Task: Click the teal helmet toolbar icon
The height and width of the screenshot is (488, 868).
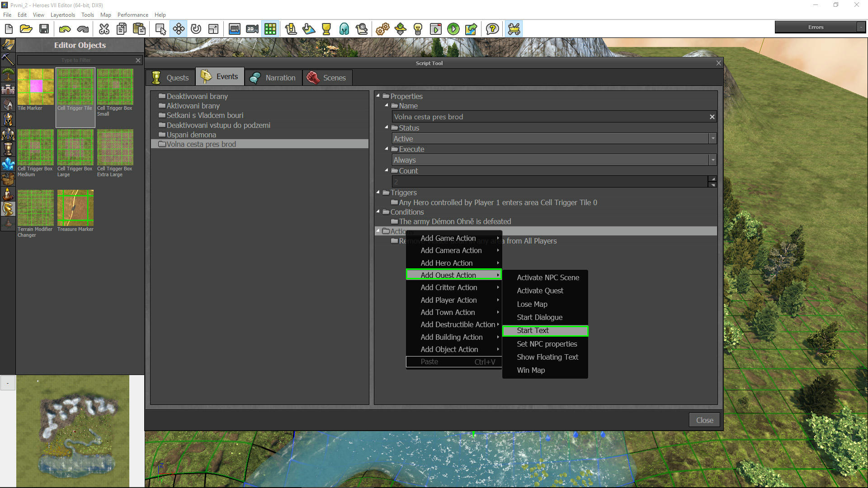Action: 344,29
